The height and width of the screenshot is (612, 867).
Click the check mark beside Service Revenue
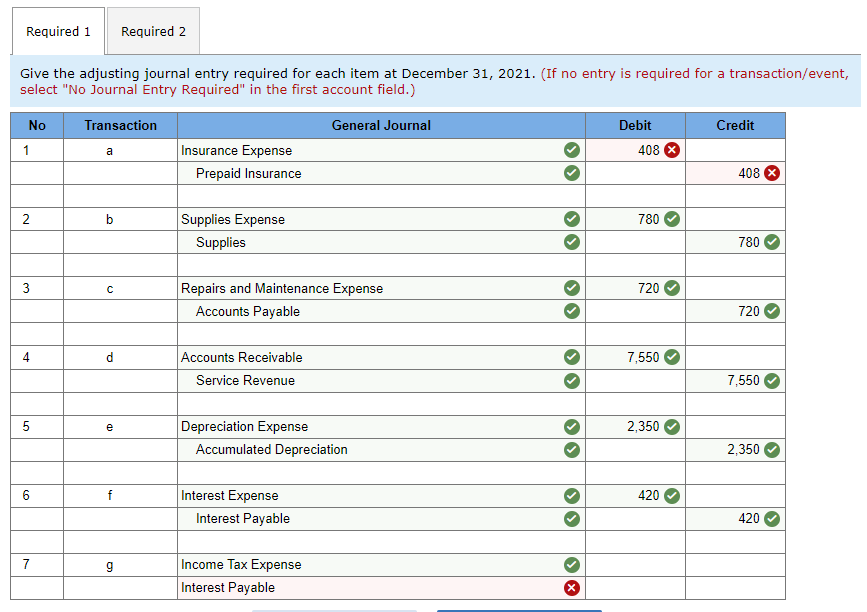point(572,380)
